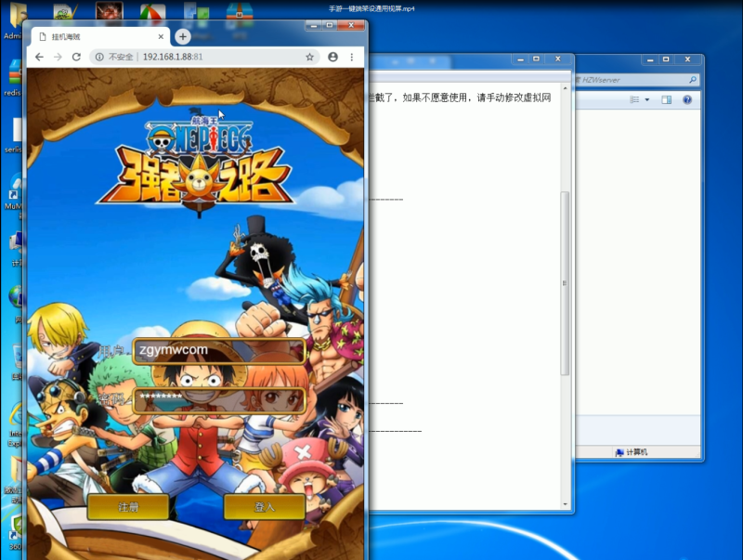The image size is (743, 560).
Task: Bookmark this page with the star icon
Action: coord(309,57)
